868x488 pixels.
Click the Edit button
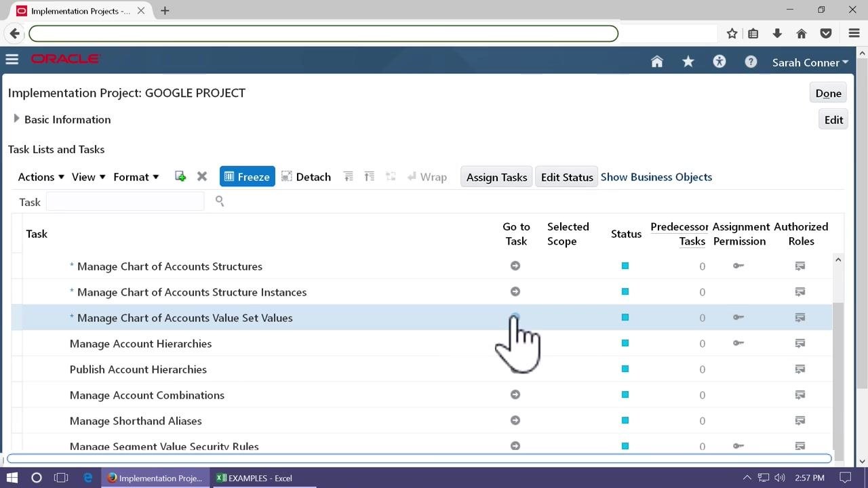[x=833, y=119]
